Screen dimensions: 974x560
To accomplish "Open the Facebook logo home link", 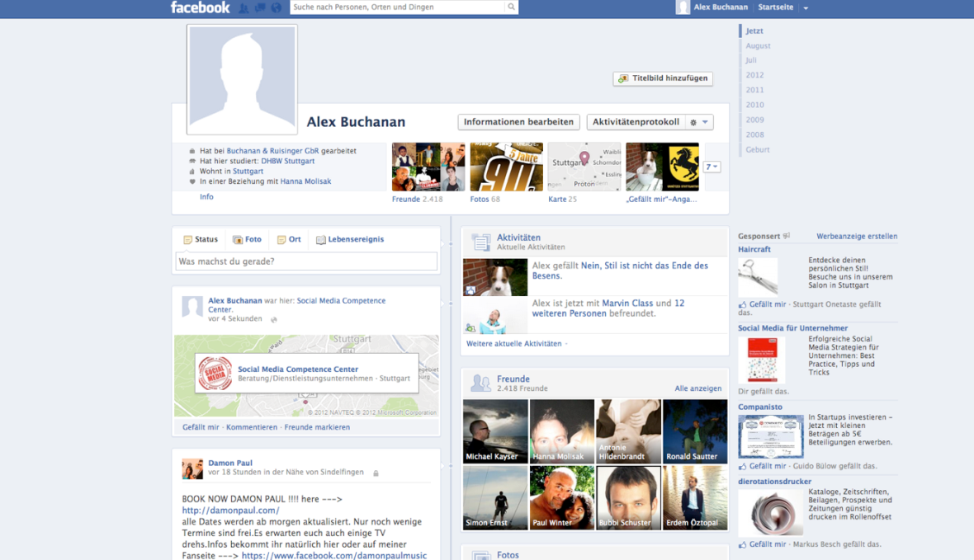I will pos(200,7).
